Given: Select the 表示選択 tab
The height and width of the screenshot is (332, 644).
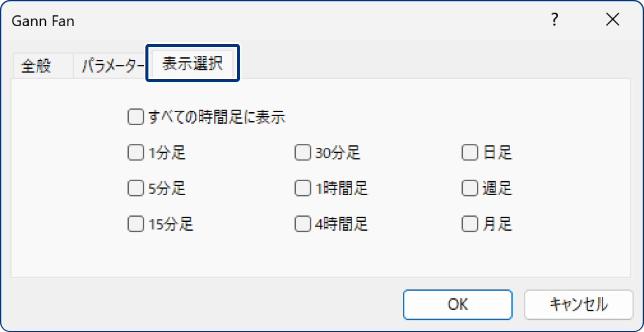Looking at the screenshot, I should (192, 64).
